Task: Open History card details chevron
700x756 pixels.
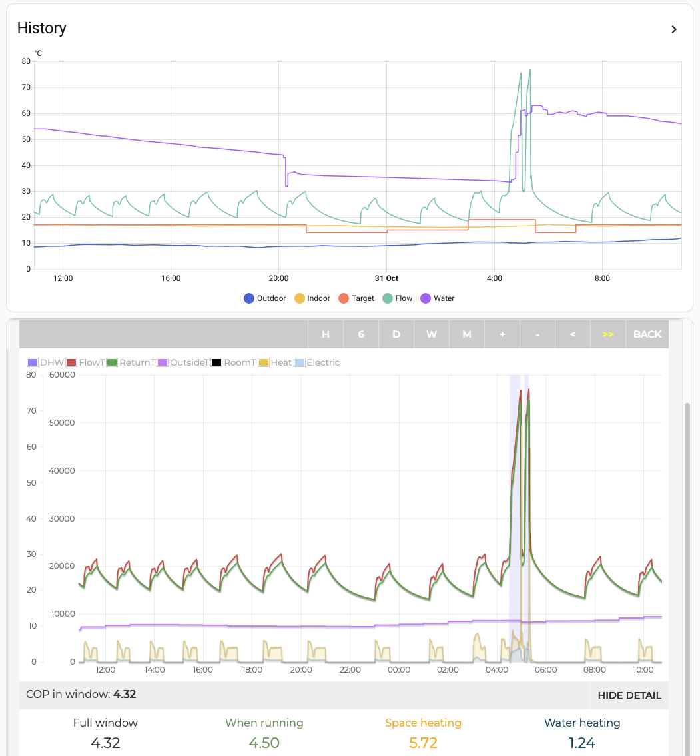Action: click(674, 29)
